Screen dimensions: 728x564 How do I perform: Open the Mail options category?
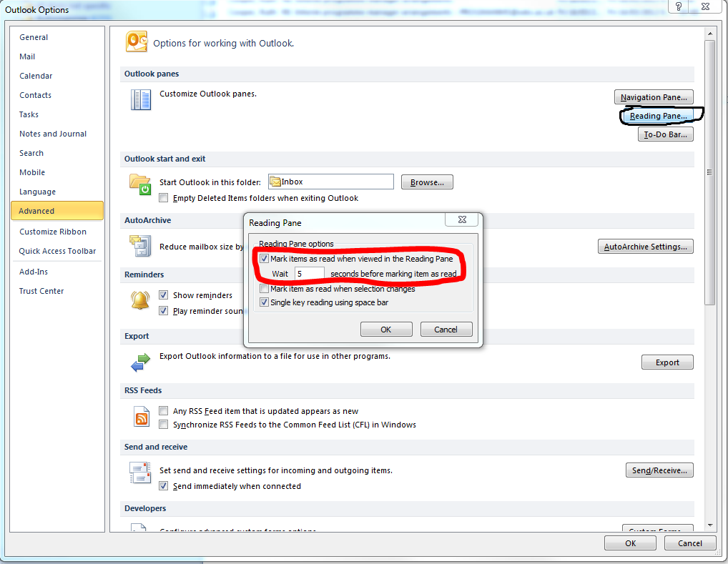[27, 56]
